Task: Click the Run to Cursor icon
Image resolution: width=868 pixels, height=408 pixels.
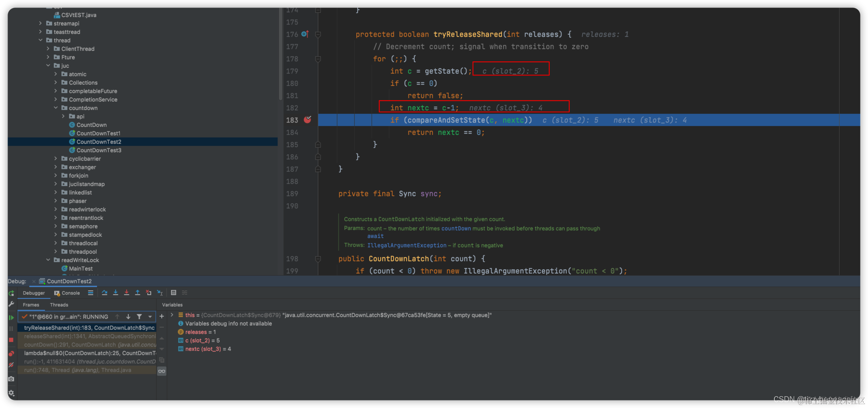Action: tap(160, 293)
